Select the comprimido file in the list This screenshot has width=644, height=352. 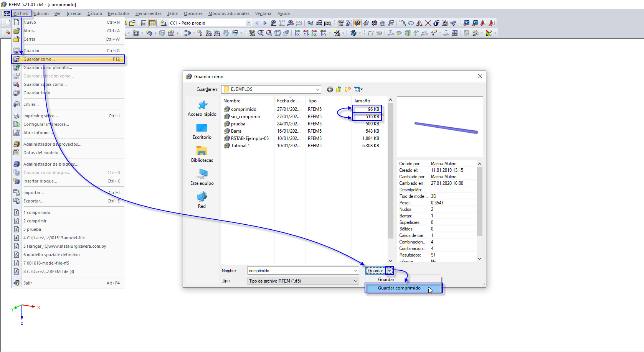click(x=243, y=109)
